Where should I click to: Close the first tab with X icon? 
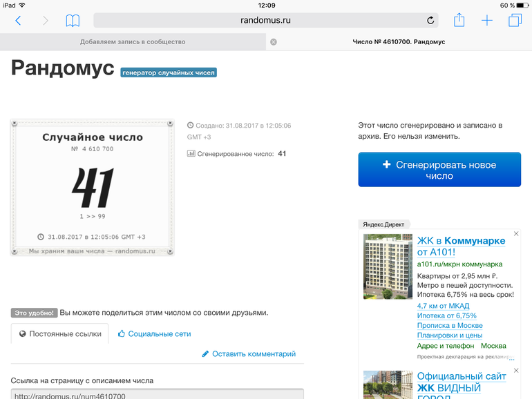click(x=273, y=42)
